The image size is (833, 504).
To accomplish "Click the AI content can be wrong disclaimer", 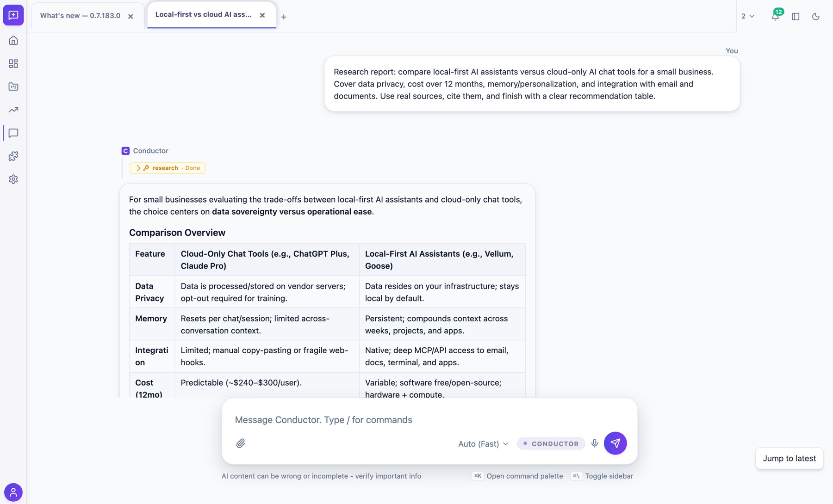I will [x=321, y=476].
